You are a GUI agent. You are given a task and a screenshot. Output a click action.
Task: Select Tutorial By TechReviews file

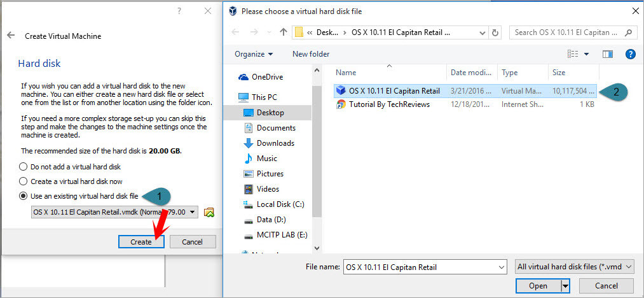tap(466, 104)
